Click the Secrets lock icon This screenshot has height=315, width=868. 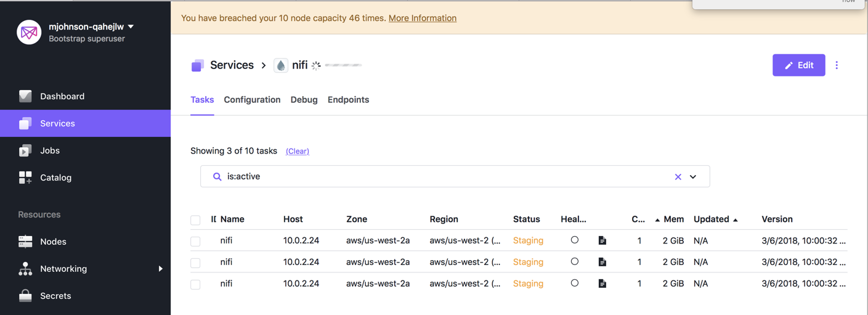[x=25, y=296]
